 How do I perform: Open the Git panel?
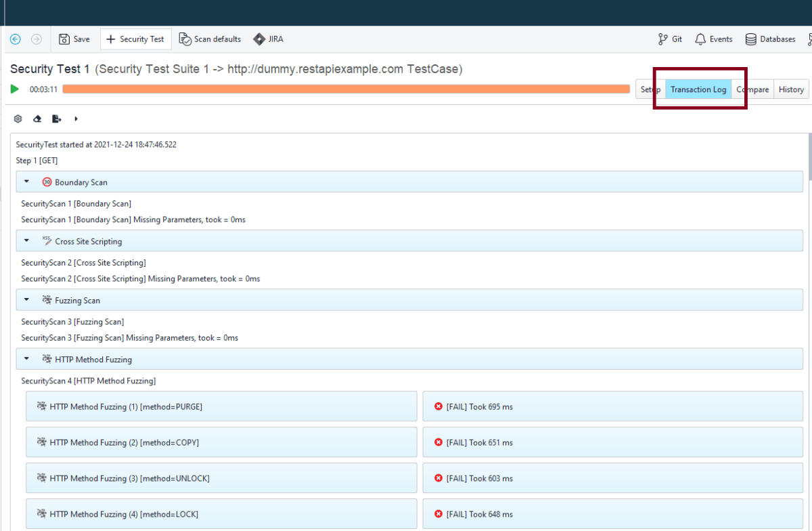670,39
